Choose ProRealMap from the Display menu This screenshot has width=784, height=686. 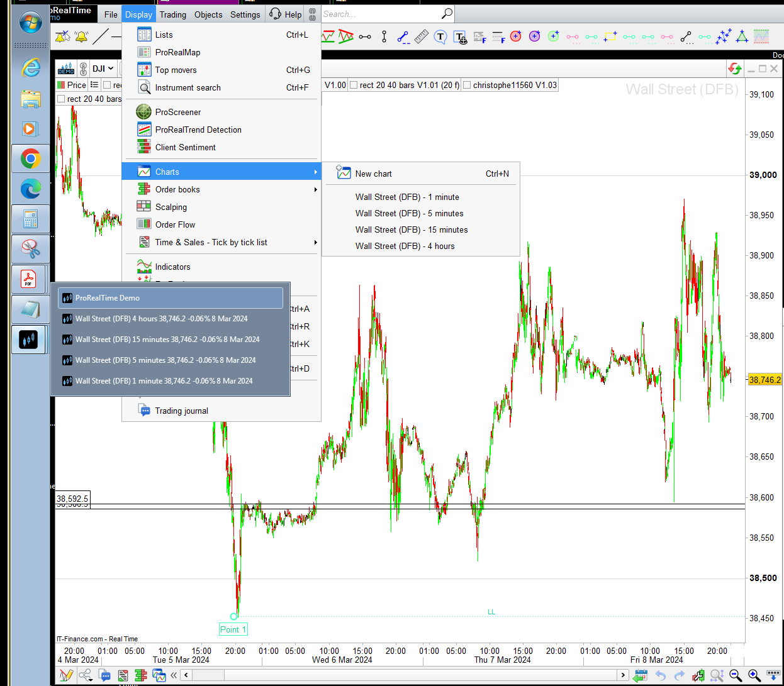221,52
